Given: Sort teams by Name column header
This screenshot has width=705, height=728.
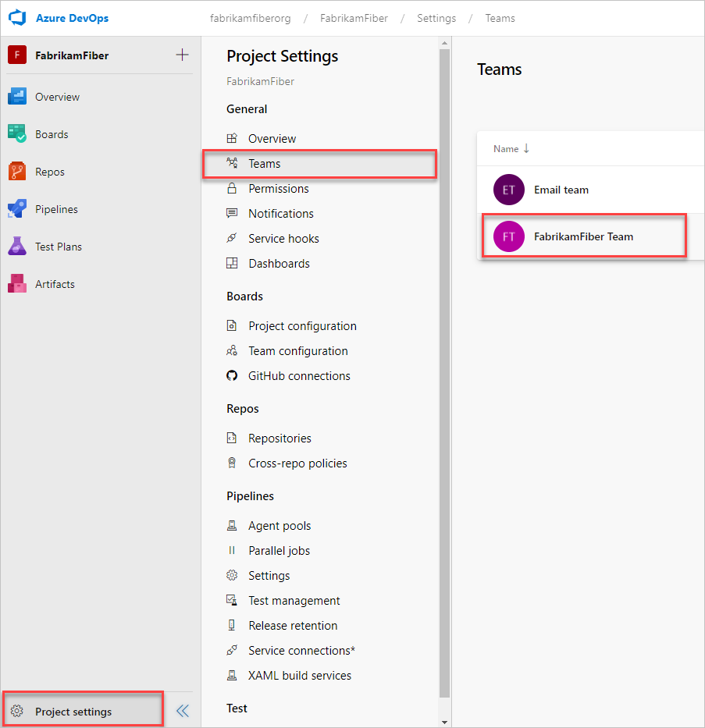Looking at the screenshot, I should pos(511,148).
